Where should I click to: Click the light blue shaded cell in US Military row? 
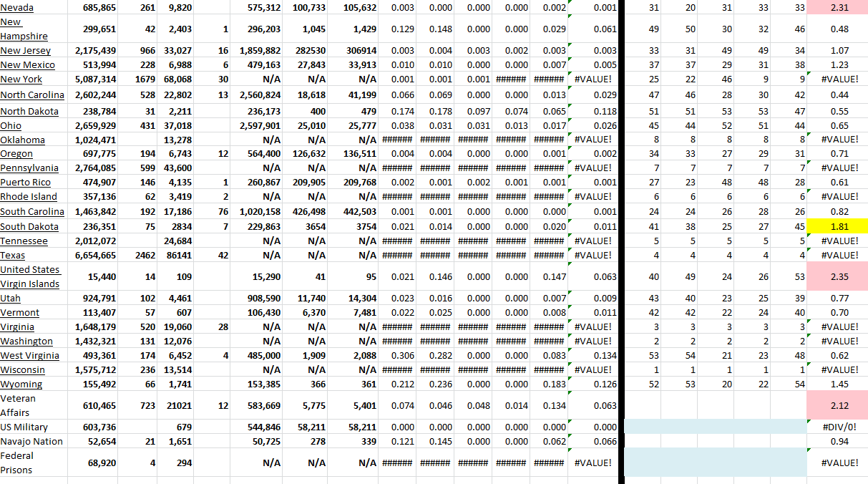point(716,427)
